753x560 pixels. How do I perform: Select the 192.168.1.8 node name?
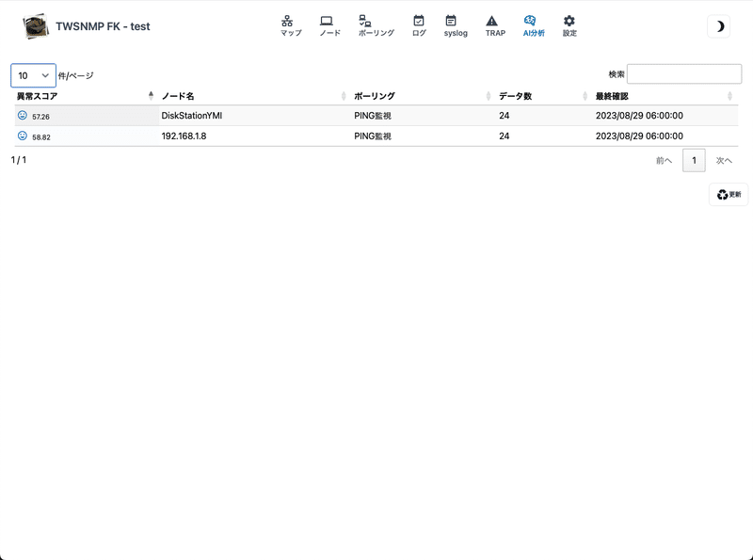tap(184, 136)
